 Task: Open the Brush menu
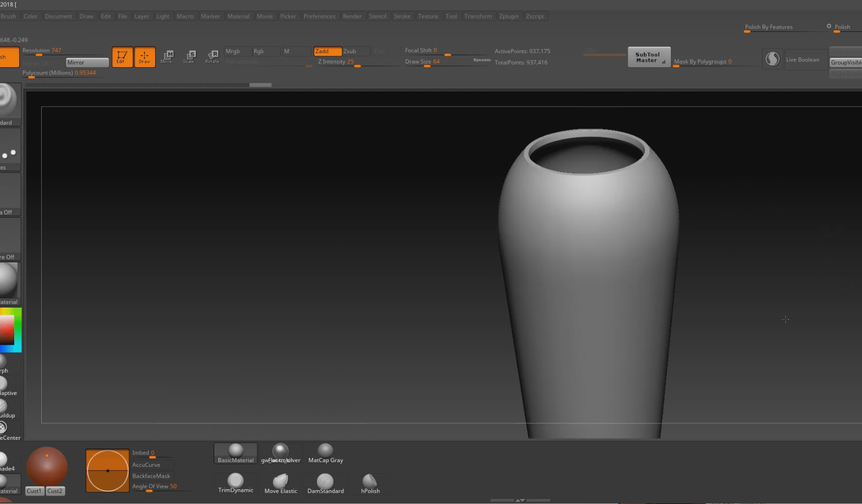8,16
